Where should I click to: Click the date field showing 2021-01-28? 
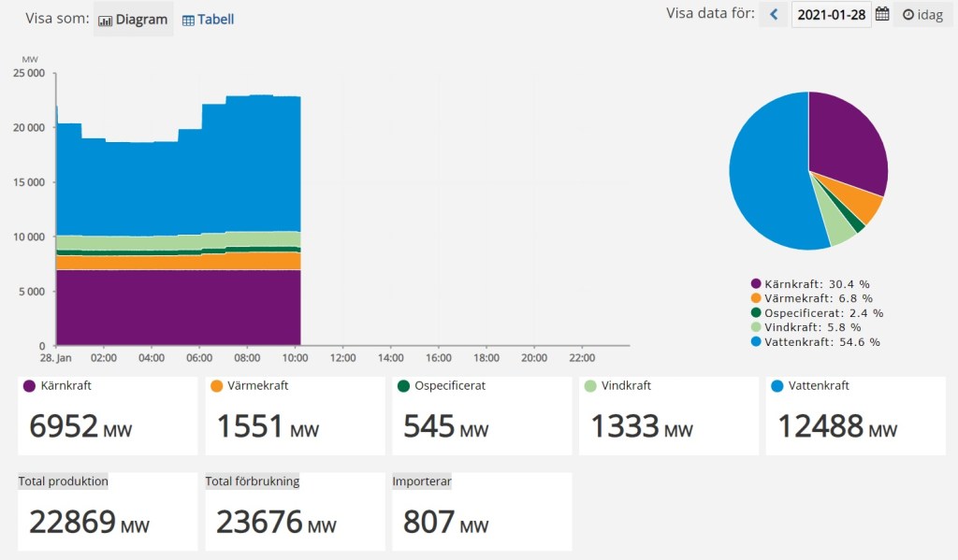coord(830,15)
